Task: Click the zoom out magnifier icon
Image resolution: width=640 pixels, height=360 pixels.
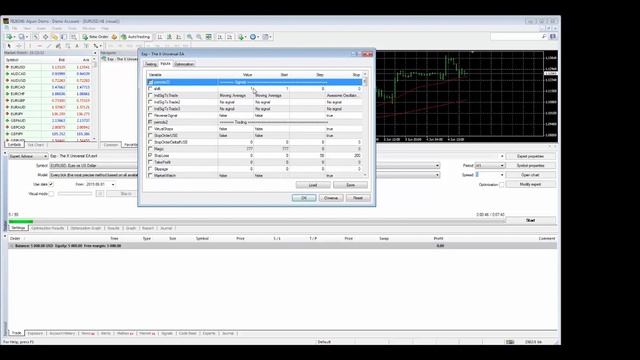Action: coord(199,37)
